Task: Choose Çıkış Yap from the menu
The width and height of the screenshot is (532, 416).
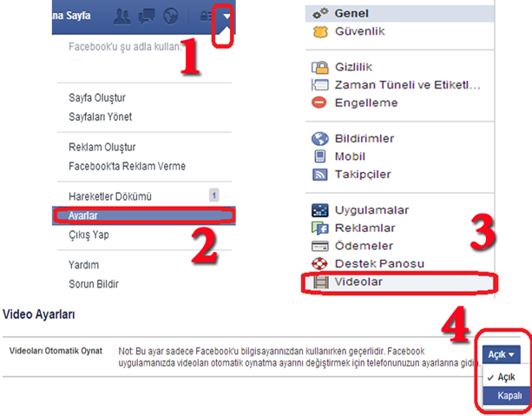Action: (89, 234)
